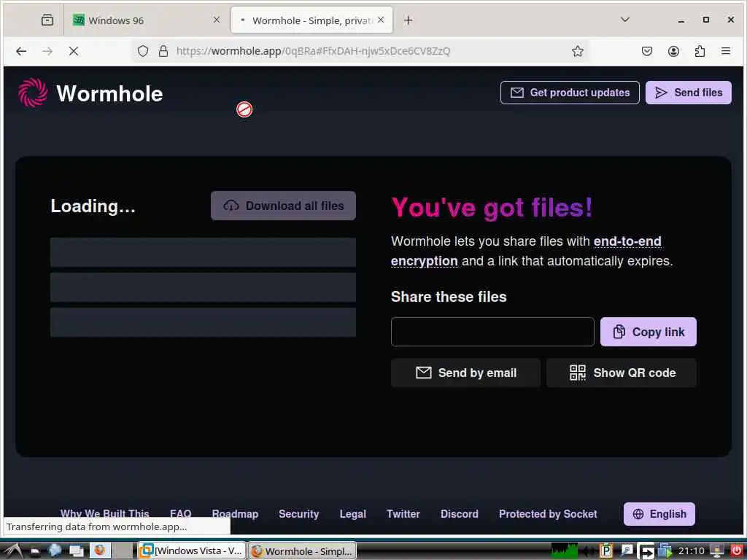Viewport: 747px width, 560px height.
Task: Click the Copy link button
Action: 649,332
